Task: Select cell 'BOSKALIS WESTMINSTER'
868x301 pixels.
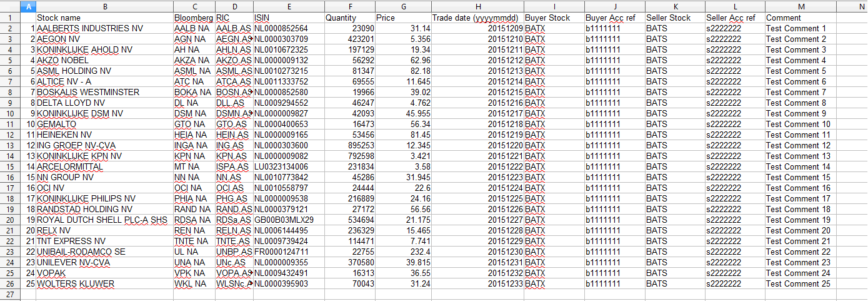Action: [x=104, y=92]
